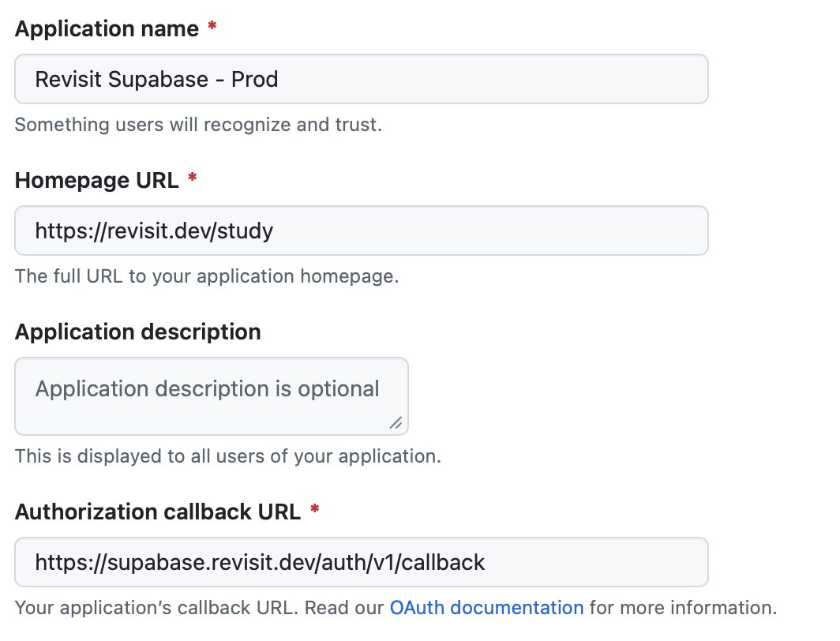Click the asterisk beside Authorization callback URL

[x=315, y=511]
